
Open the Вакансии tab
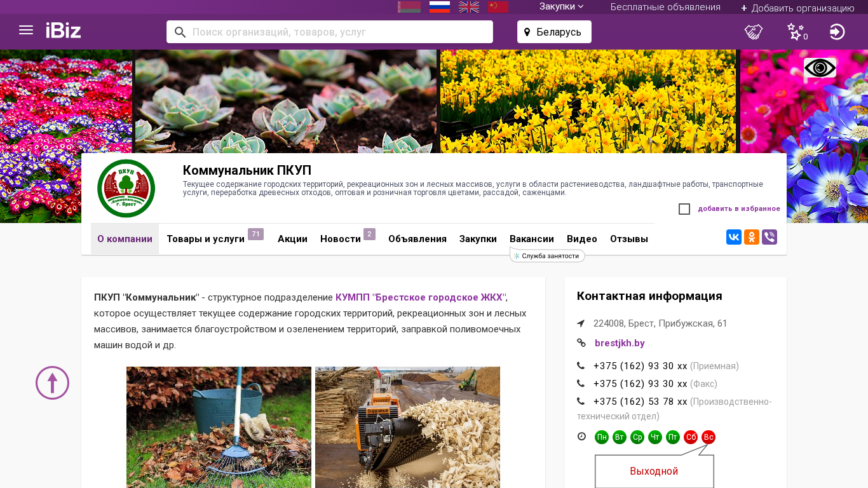pyautogui.click(x=532, y=239)
